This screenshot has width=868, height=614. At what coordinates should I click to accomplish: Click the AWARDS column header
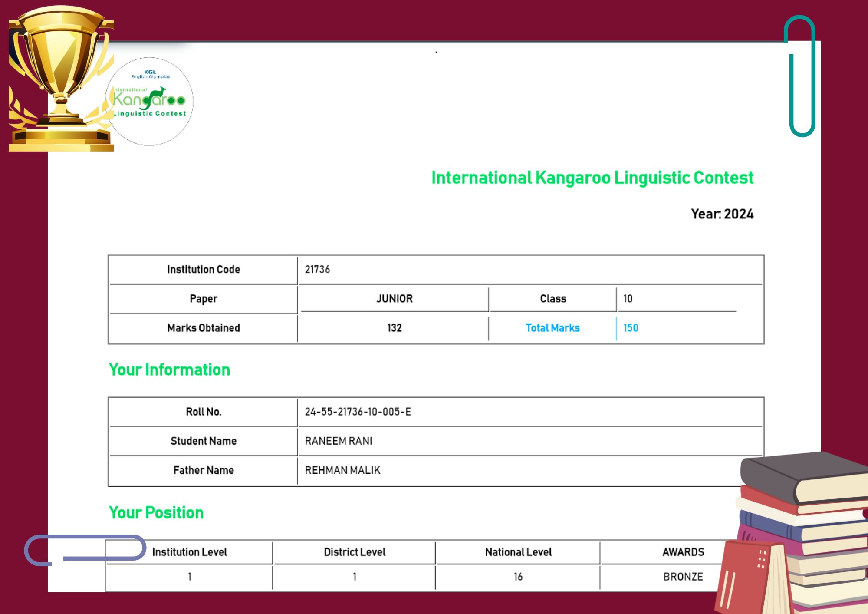[683, 552]
